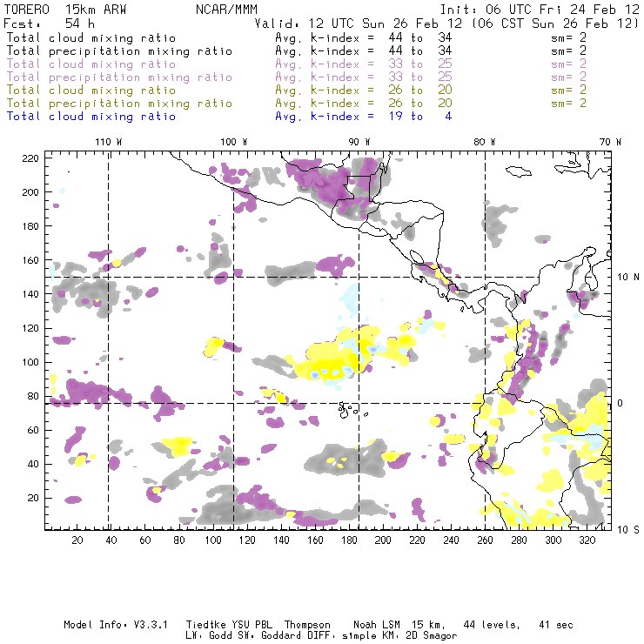Click the '80 W' longitude label

point(484,142)
